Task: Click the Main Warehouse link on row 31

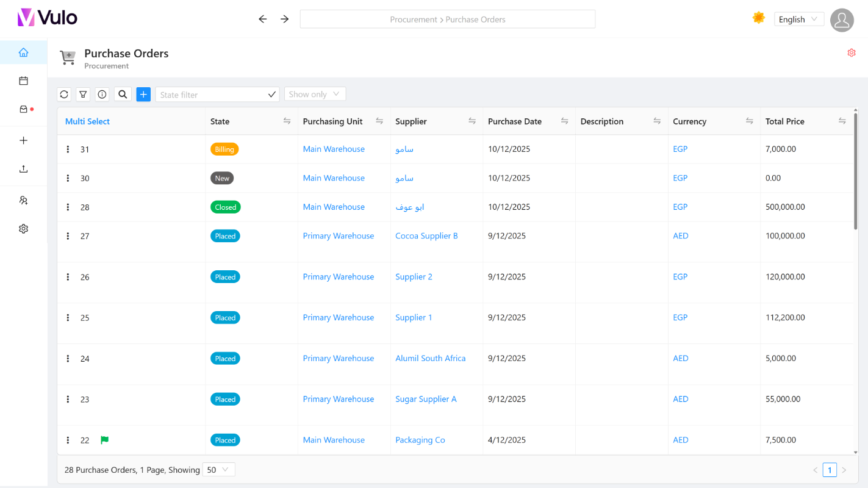Action: tap(334, 149)
